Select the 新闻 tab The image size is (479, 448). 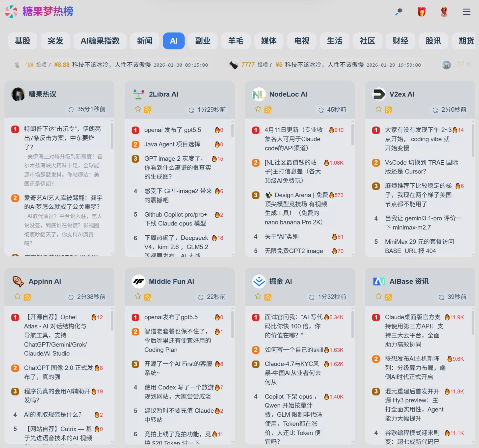coord(145,41)
